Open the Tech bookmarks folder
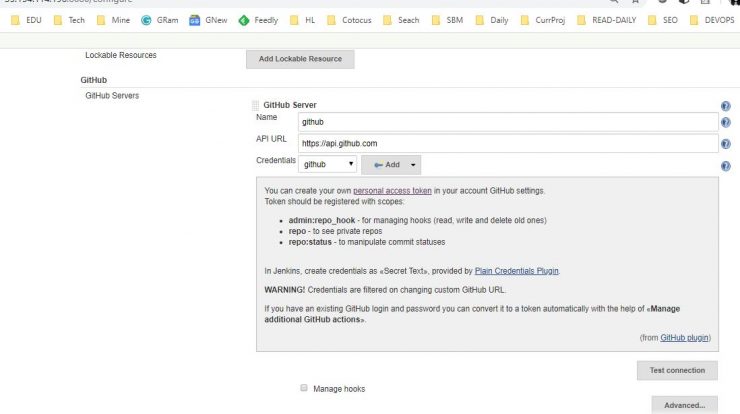This screenshot has height=414, width=740. click(x=69, y=20)
